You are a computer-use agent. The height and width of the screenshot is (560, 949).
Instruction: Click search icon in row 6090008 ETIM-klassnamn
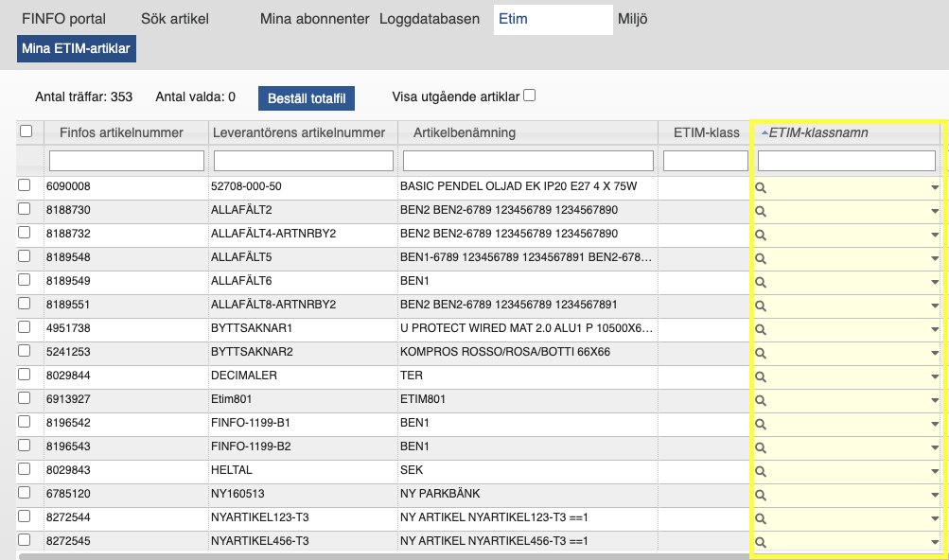[x=760, y=187]
